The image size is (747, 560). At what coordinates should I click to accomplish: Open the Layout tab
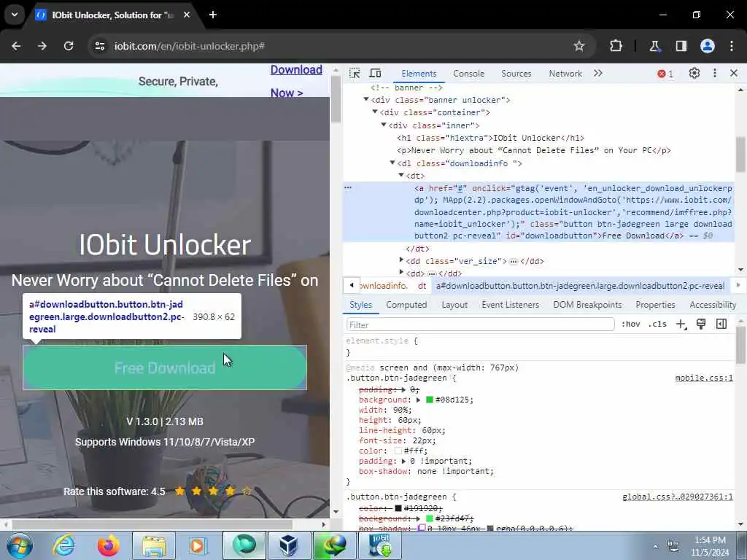tap(454, 305)
